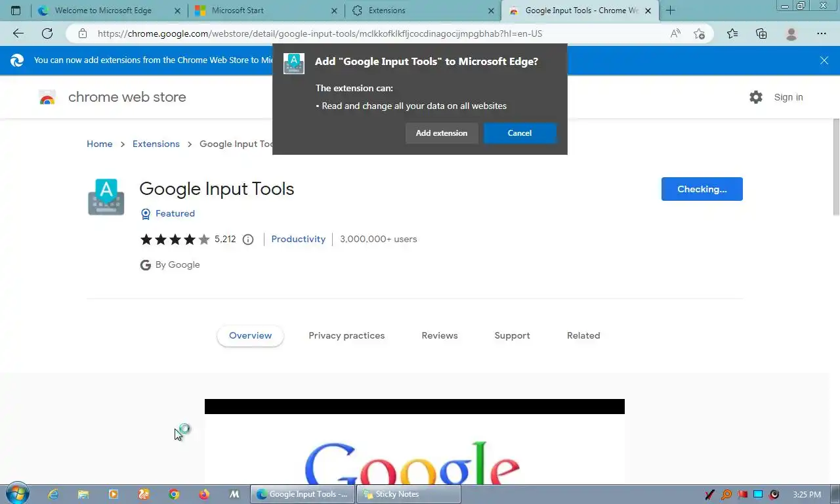Add page to favorites star icon

700,33
